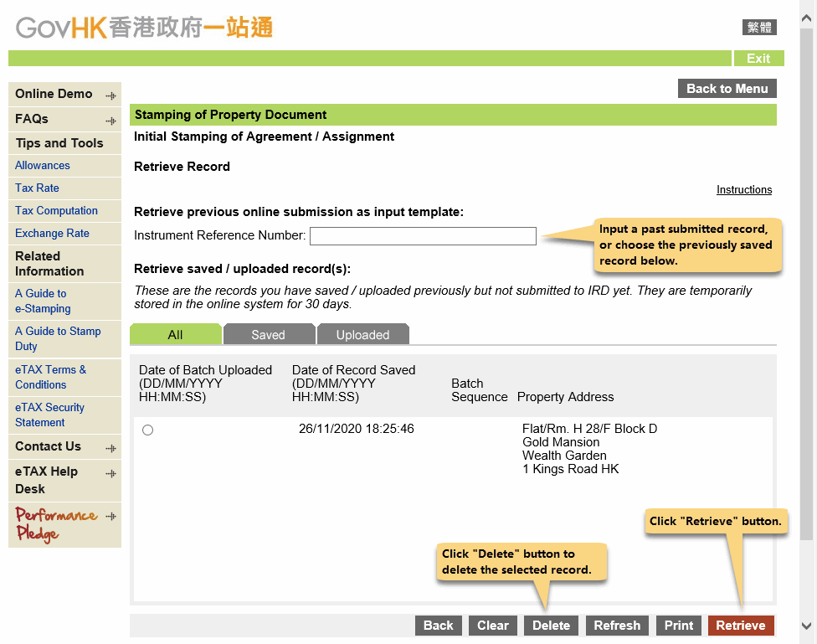817x644 pixels.
Task: Delete the selected record
Action: pos(551,626)
